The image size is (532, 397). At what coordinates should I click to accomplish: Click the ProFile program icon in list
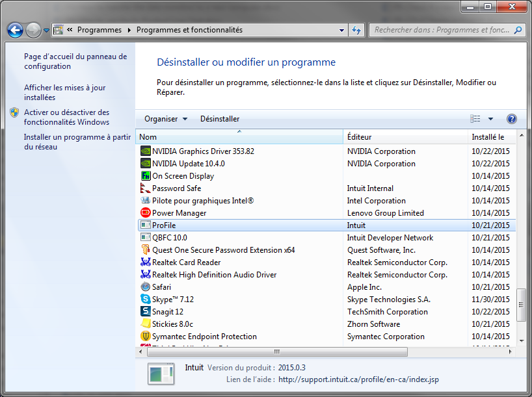pos(146,225)
